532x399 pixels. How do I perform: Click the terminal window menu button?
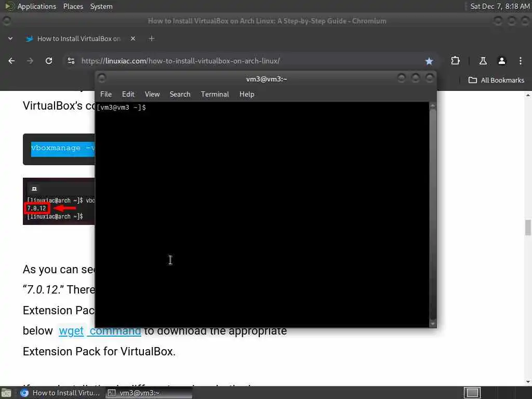point(102,79)
